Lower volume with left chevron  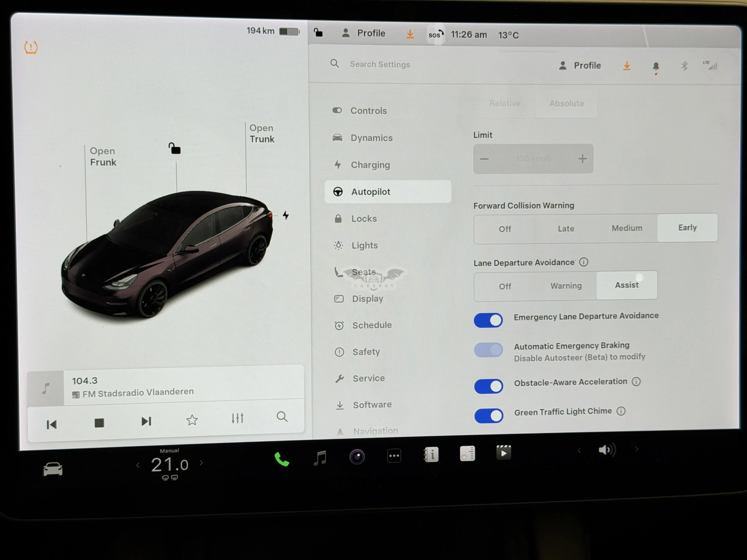click(579, 450)
